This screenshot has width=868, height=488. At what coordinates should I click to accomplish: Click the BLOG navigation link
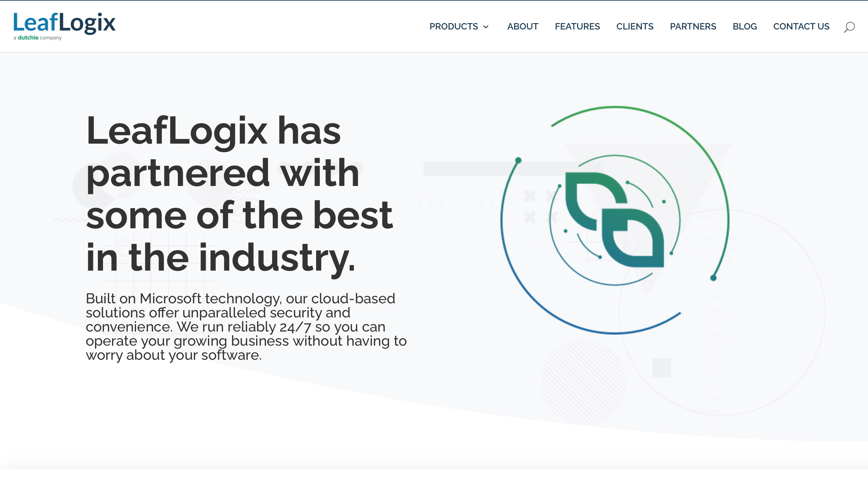pos(744,26)
